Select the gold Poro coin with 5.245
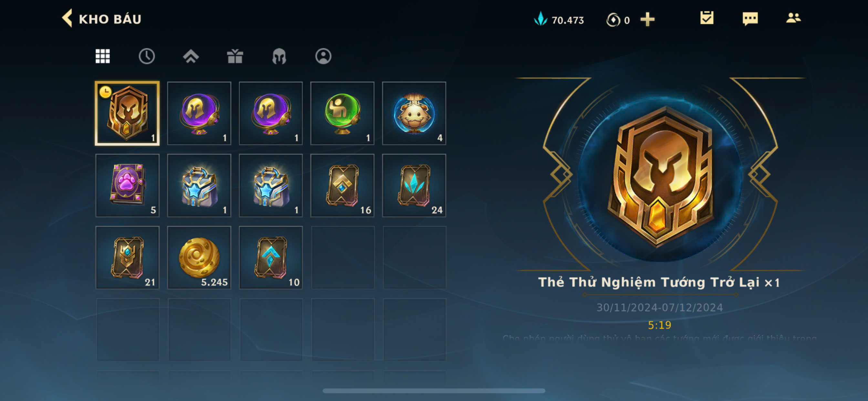The width and height of the screenshot is (868, 401). point(199,258)
